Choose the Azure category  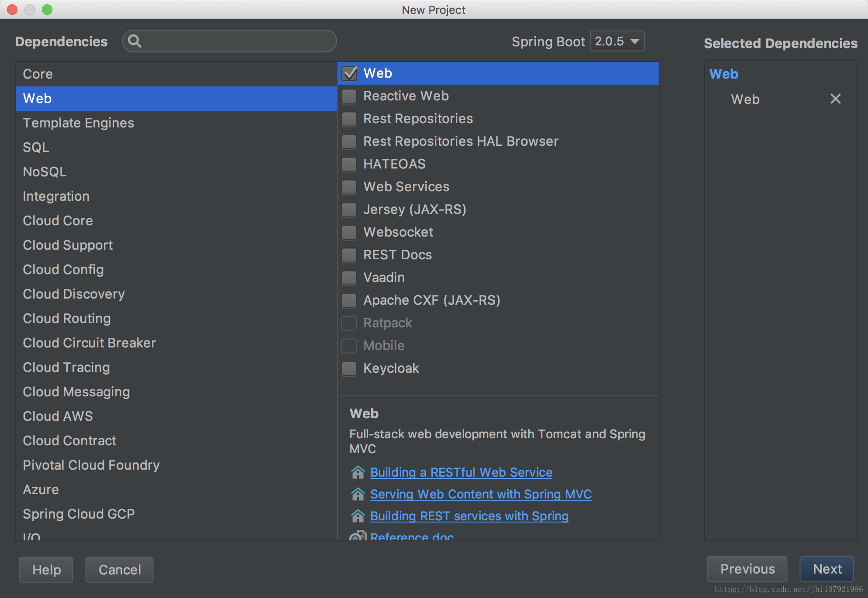176,490
